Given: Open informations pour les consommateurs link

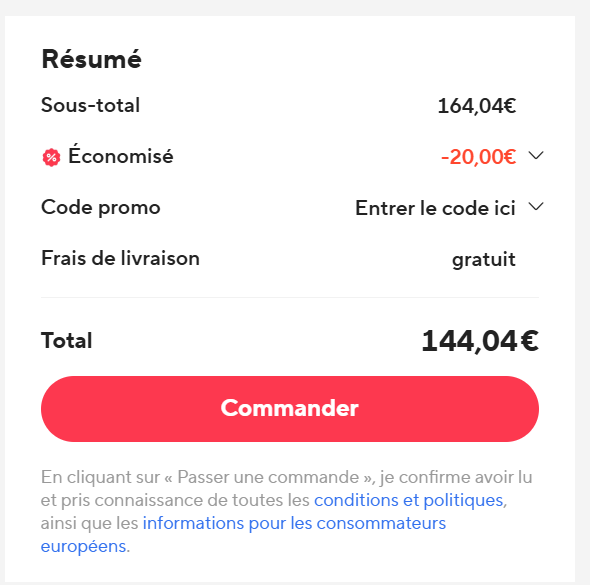Looking at the screenshot, I should (294, 523).
